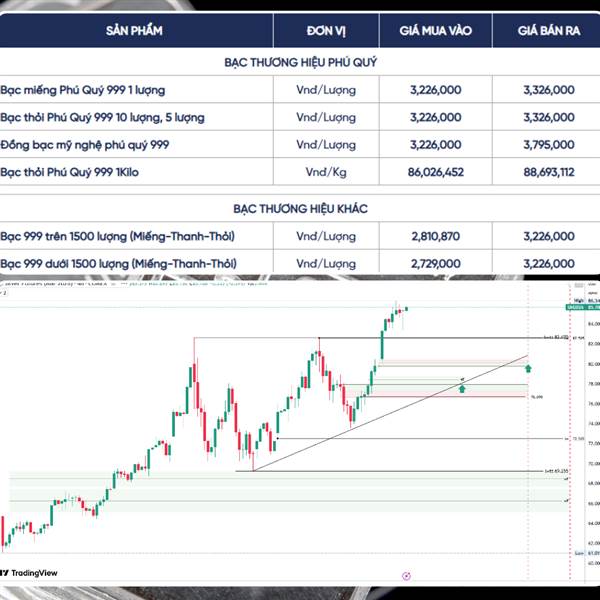Click the Vnd/Kg unit cell
The height and width of the screenshot is (600, 600).
[326, 172]
